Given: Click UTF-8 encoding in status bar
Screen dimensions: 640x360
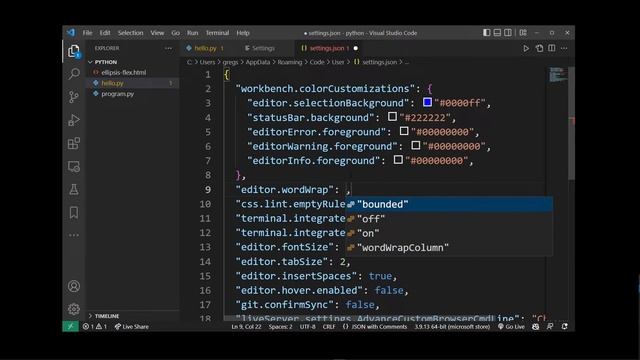Looking at the screenshot, I should pyautogui.click(x=307, y=327).
